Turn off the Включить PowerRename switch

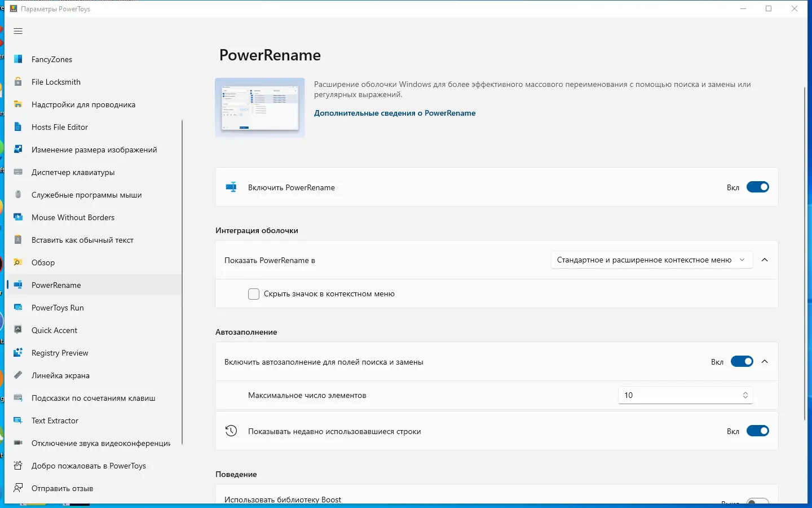pos(758,187)
